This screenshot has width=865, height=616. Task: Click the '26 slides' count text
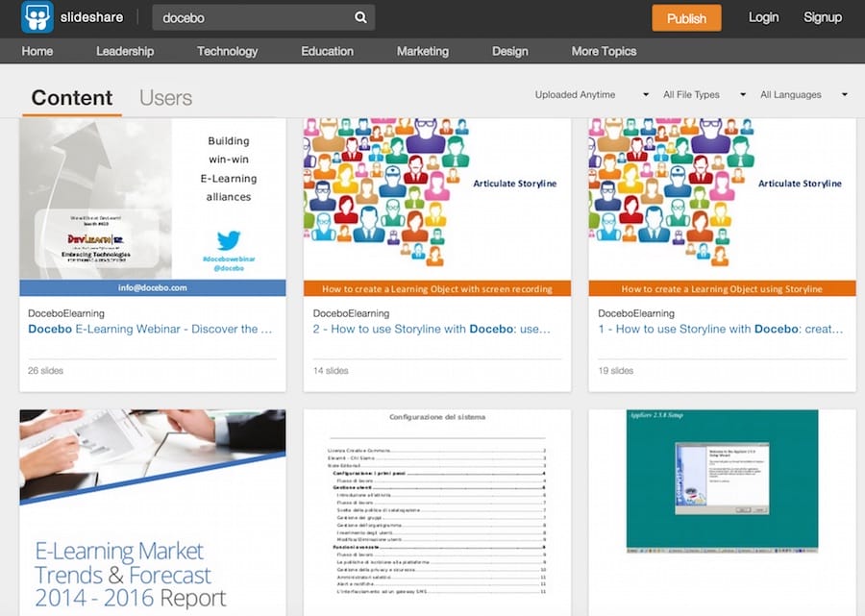45,371
